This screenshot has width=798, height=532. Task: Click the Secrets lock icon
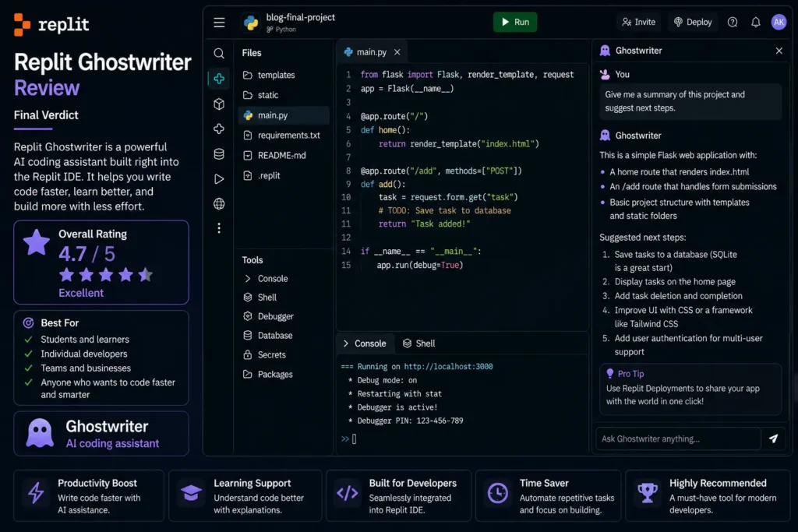pyautogui.click(x=248, y=355)
